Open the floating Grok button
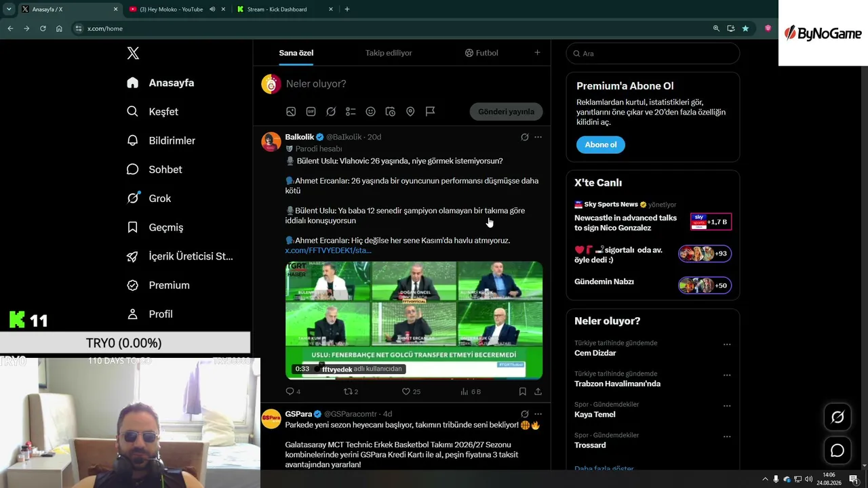The image size is (868, 488). point(837,418)
